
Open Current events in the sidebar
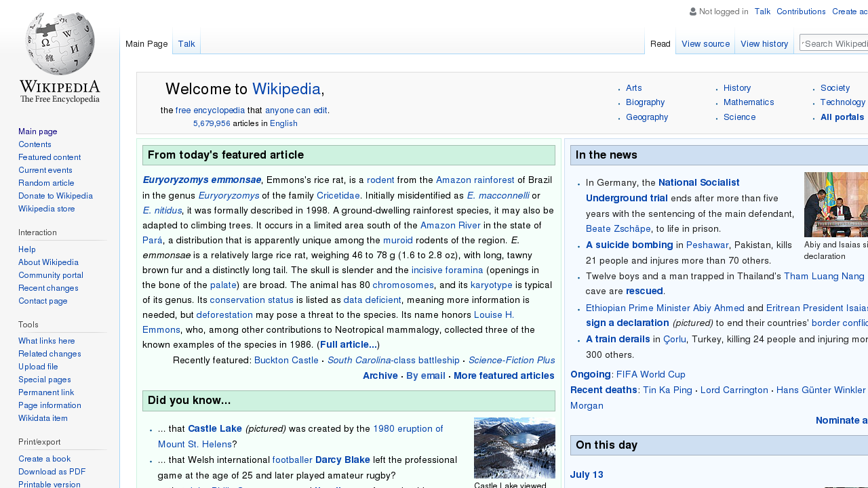point(45,170)
